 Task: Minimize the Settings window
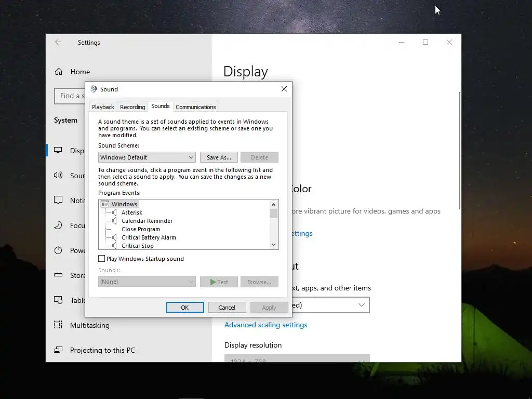(402, 42)
